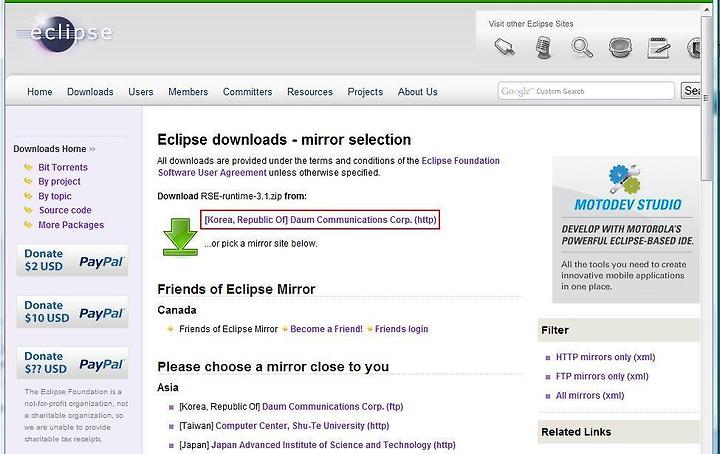Open the microphone icon site
Image resolution: width=720 pixels, height=454 pixels.
coord(543,47)
